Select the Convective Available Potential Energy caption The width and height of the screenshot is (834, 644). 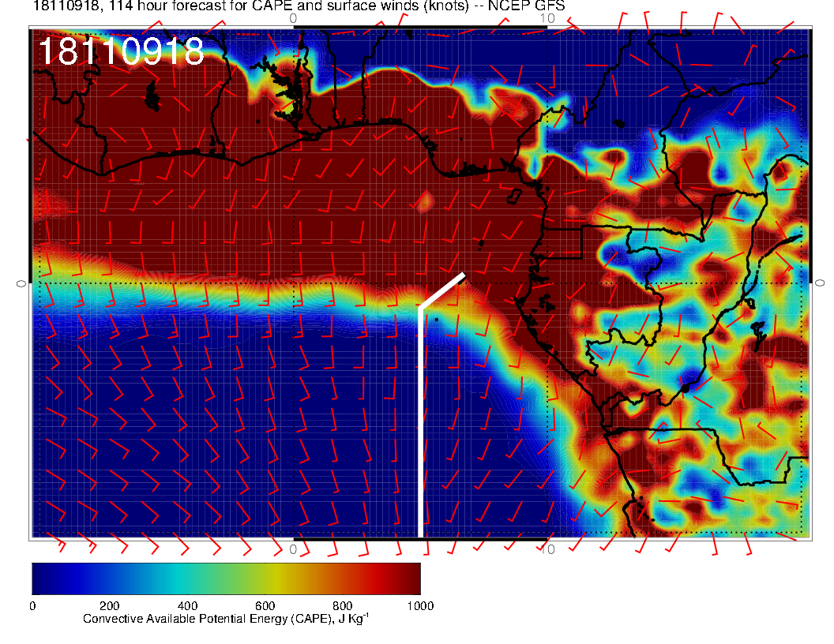pos(225,620)
